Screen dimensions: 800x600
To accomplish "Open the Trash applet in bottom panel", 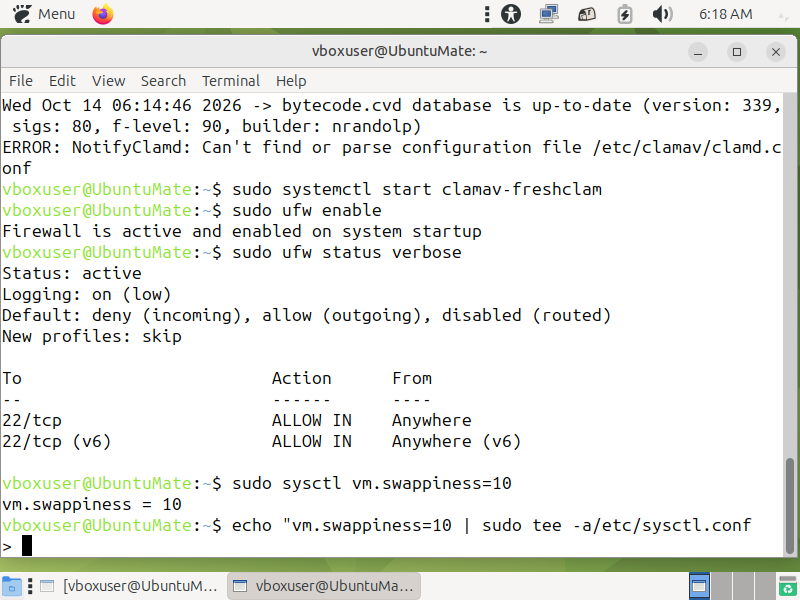I will coord(788,586).
